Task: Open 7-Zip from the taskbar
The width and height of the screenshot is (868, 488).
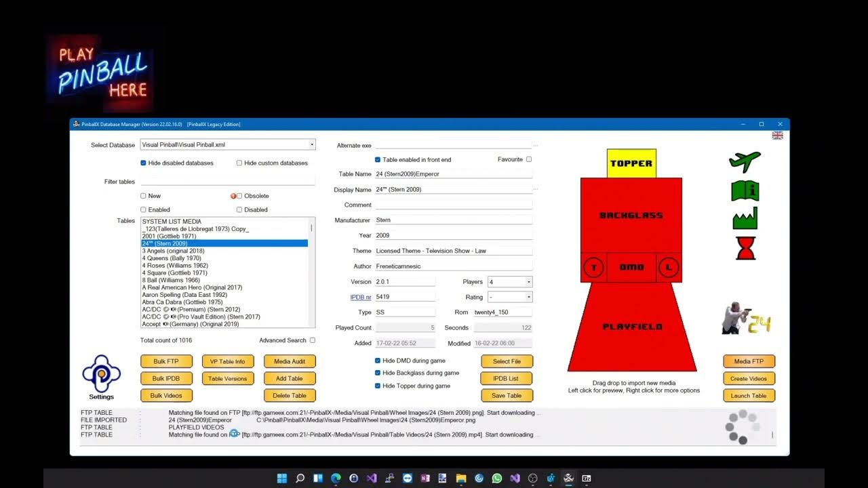Action: click(x=587, y=478)
